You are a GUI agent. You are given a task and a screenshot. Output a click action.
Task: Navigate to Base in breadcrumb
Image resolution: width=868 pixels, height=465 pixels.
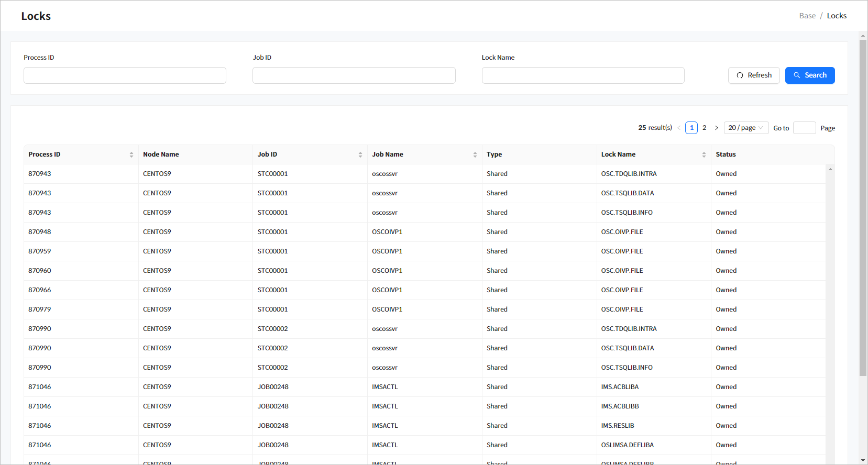807,16
